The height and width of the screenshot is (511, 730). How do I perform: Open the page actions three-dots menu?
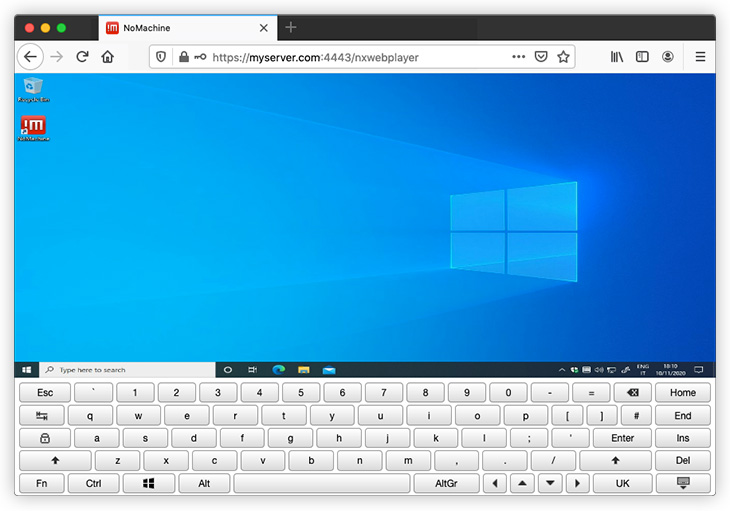(518, 57)
